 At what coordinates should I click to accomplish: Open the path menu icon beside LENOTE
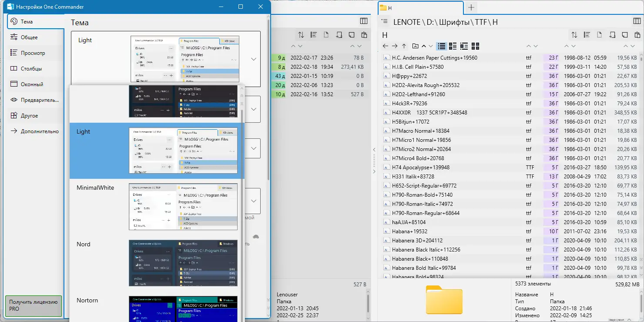pyautogui.click(x=384, y=21)
